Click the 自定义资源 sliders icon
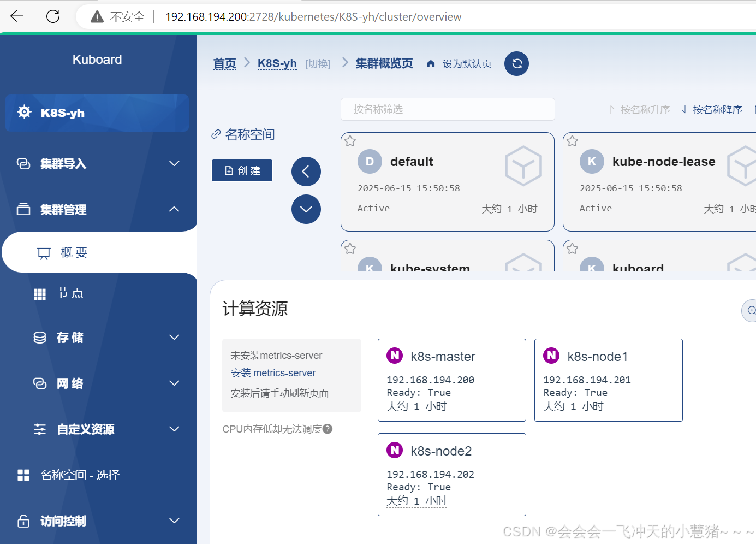This screenshot has width=756, height=544. [x=40, y=429]
